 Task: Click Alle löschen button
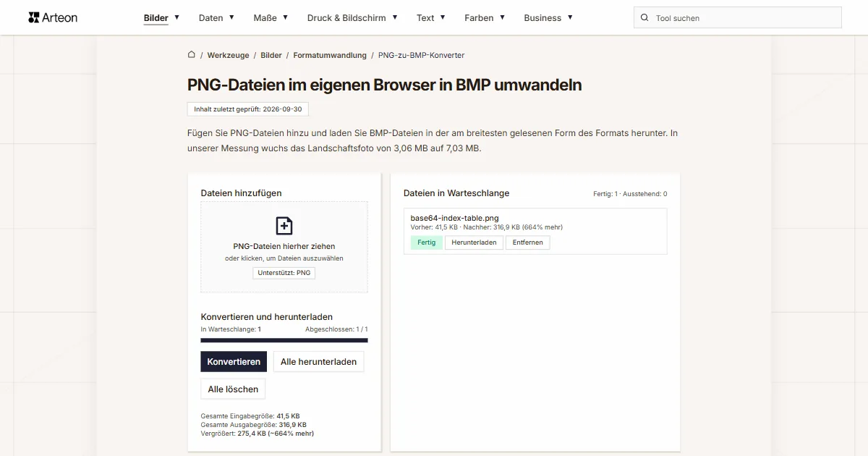pos(233,389)
